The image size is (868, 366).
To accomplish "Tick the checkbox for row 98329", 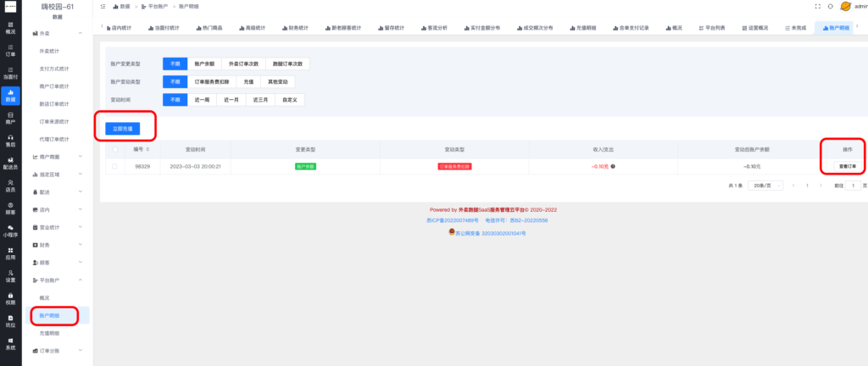I will [x=115, y=166].
